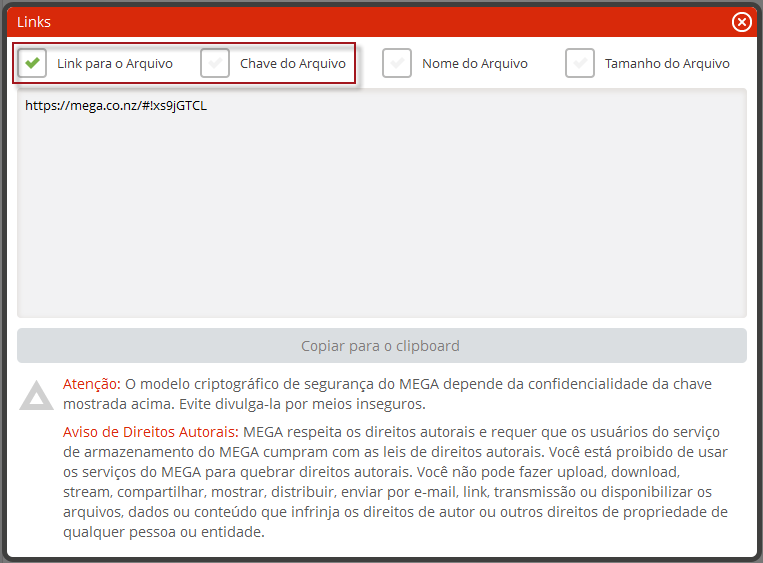The width and height of the screenshot is (763, 563).
Task: Click the green checkmark icon
Action: click(x=33, y=63)
